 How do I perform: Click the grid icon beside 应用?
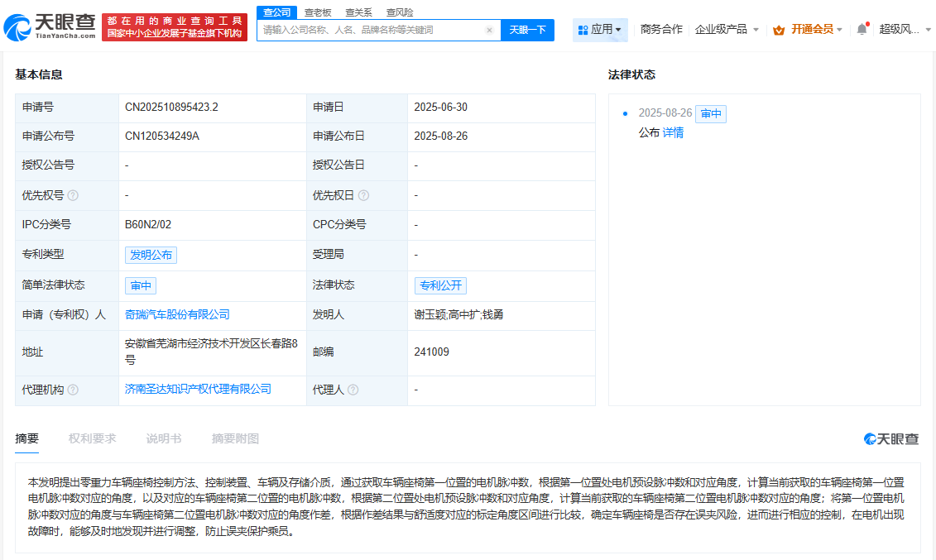584,28
